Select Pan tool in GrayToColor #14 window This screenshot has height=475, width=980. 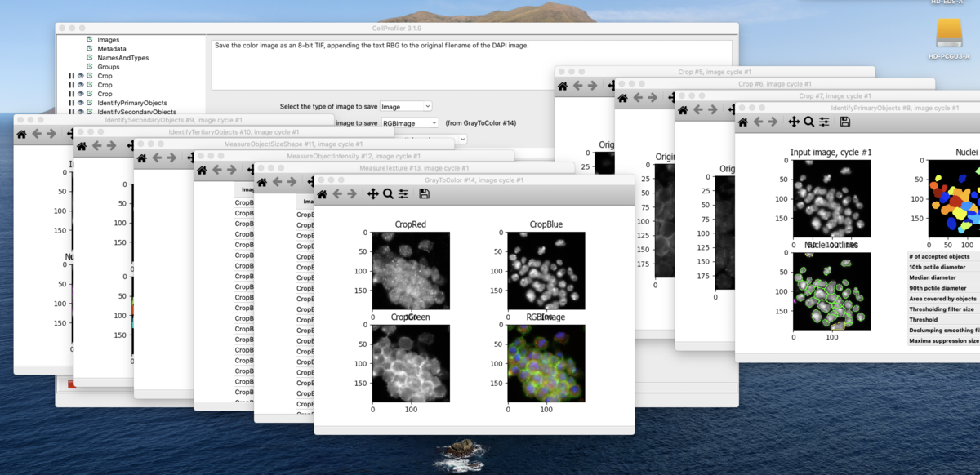click(x=373, y=194)
